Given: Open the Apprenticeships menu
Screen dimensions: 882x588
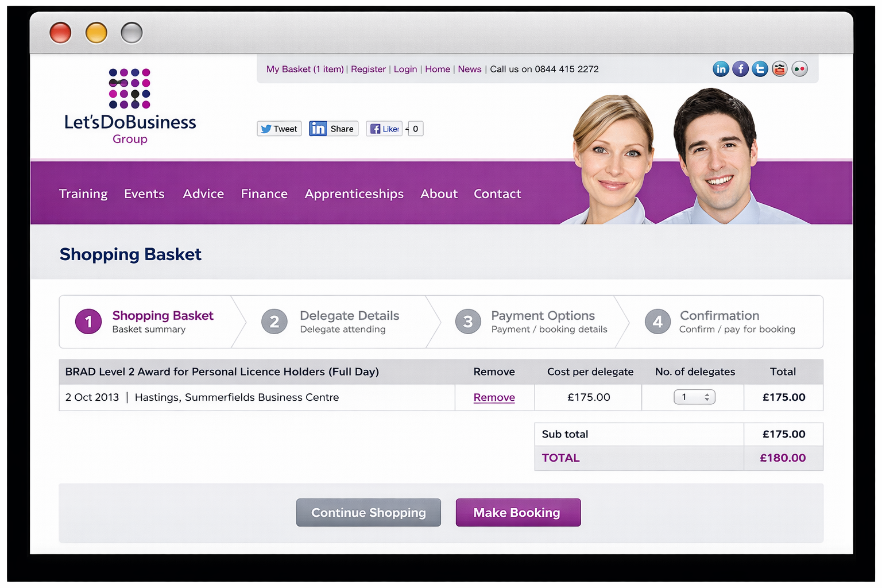Looking at the screenshot, I should (354, 194).
